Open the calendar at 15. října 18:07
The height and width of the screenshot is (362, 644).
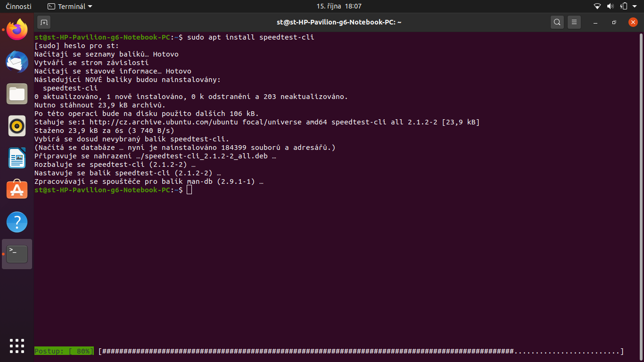point(339,7)
